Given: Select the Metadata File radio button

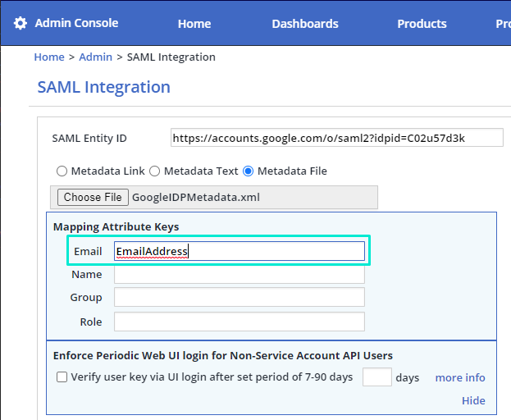Looking at the screenshot, I should coord(249,171).
